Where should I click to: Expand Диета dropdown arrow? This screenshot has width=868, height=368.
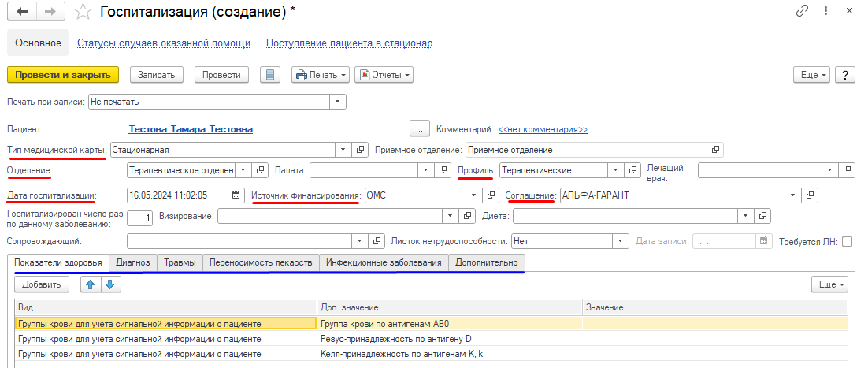[746, 216]
